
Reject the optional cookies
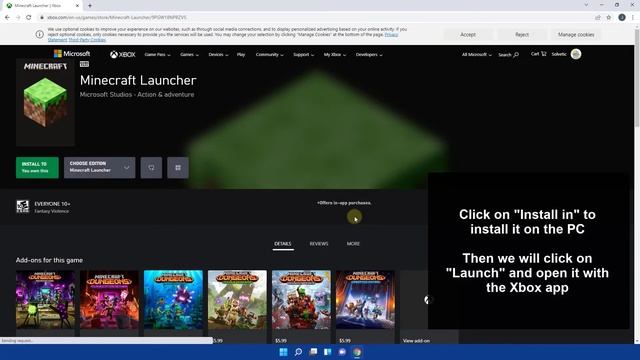[522, 35]
